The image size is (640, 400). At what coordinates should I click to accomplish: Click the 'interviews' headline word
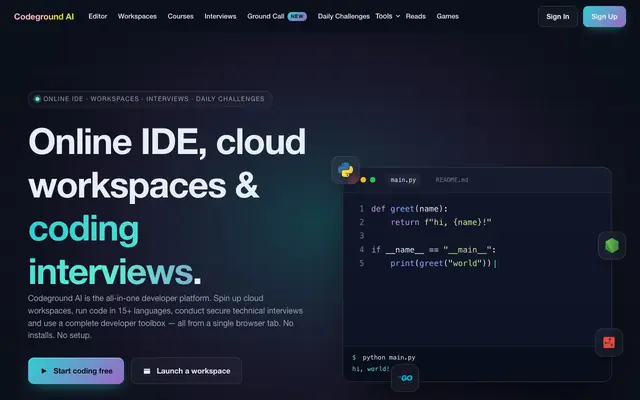tap(111, 272)
